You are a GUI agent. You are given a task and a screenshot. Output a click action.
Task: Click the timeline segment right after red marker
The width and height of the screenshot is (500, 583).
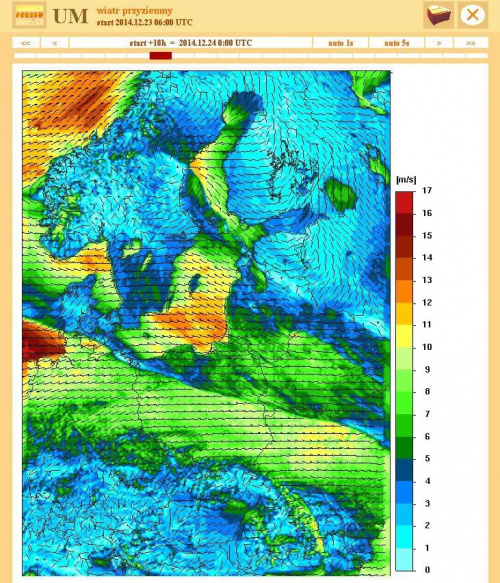[183, 56]
